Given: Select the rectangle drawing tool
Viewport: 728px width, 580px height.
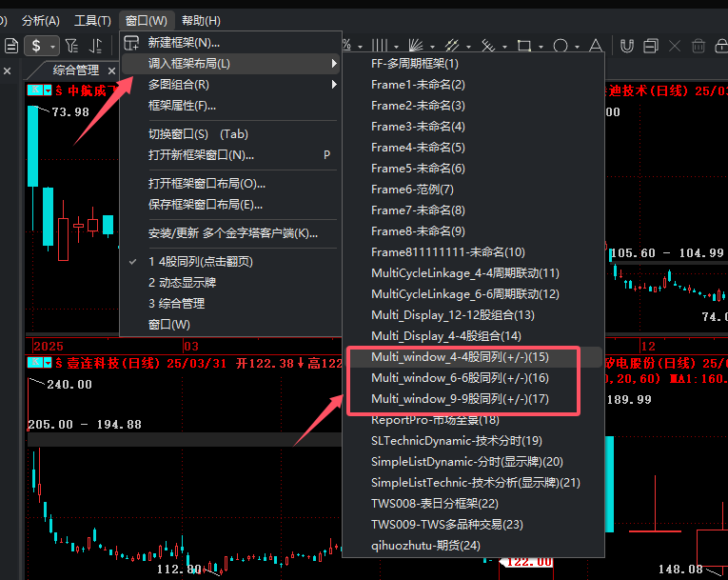Looking at the screenshot, I should pos(524,46).
